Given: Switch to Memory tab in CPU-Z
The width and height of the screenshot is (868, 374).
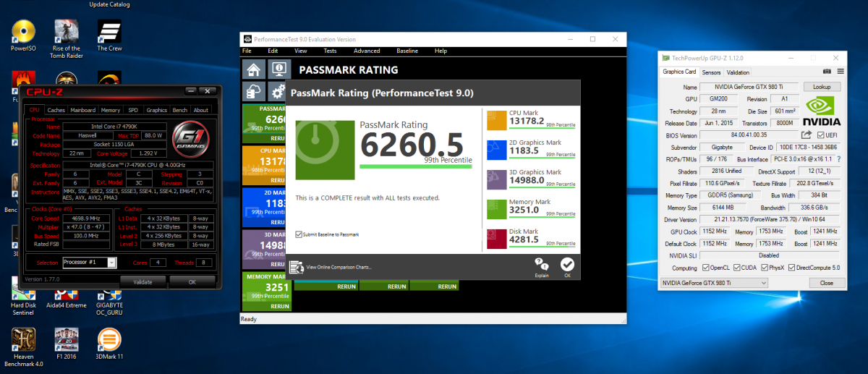Looking at the screenshot, I should (x=111, y=110).
